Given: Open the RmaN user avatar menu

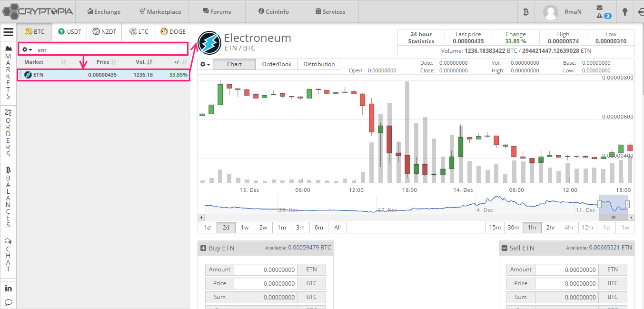Looking at the screenshot, I should click(551, 12).
